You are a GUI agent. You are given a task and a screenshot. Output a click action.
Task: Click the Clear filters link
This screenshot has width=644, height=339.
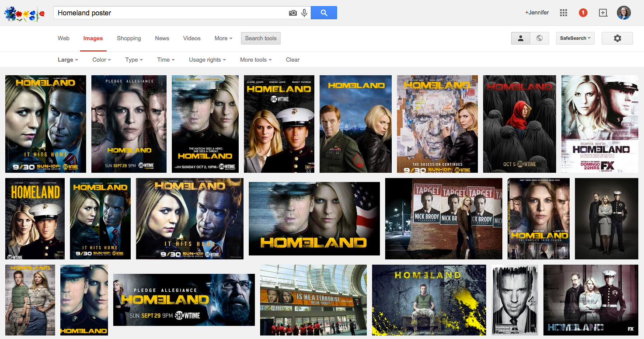(x=292, y=60)
